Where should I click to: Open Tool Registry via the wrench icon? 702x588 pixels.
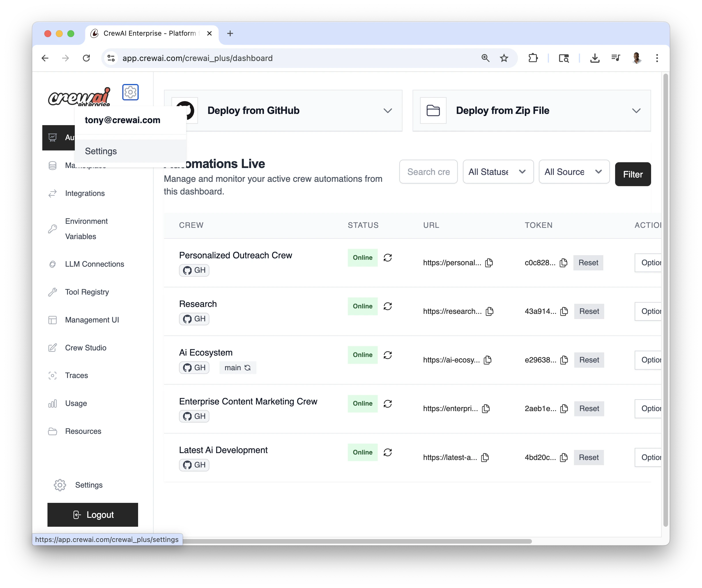click(52, 292)
